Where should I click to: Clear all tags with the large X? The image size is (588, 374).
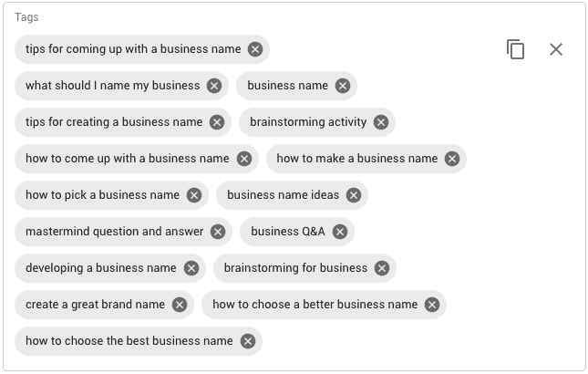pyautogui.click(x=556, y=49)
